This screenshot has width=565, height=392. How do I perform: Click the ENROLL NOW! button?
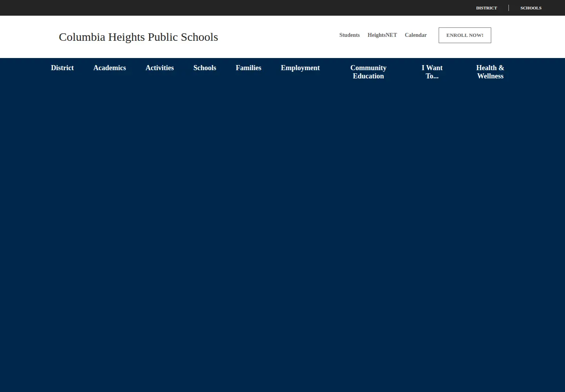(465, 35)
